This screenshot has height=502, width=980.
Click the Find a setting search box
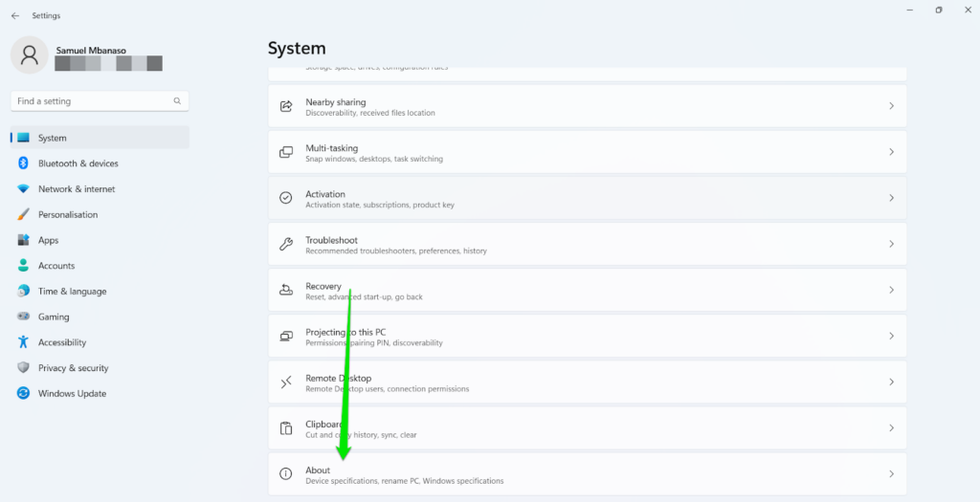tap(94, 101)
